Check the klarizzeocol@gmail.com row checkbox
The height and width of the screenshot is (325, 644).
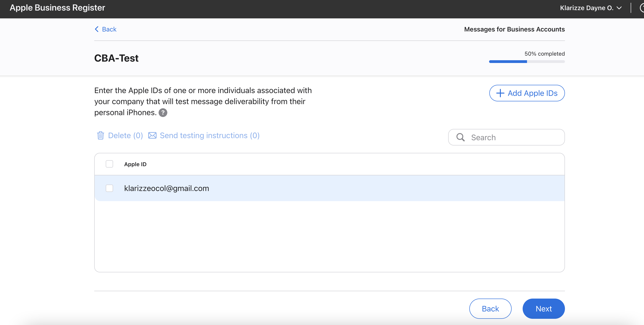coord(109,188)
